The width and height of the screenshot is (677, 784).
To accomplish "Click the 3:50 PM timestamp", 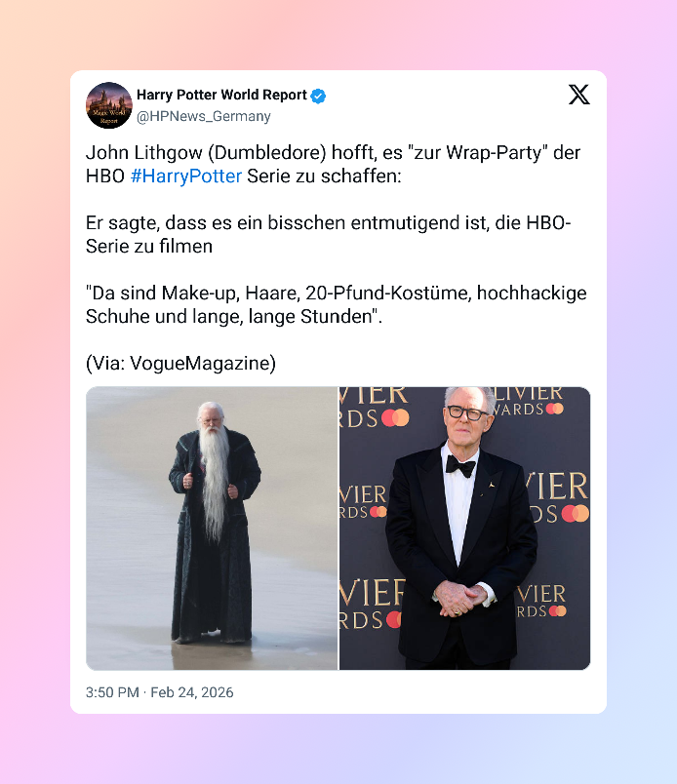I will [x=112, y=692].
